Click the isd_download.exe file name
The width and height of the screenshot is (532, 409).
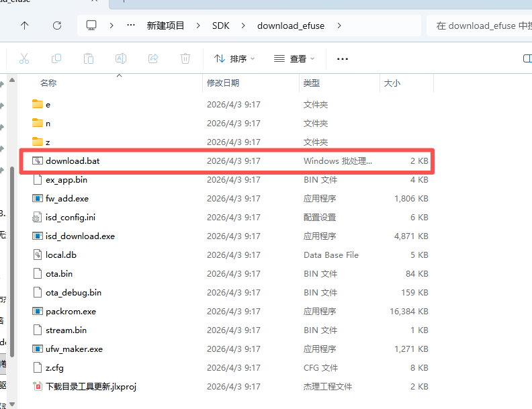pos(80,236)
